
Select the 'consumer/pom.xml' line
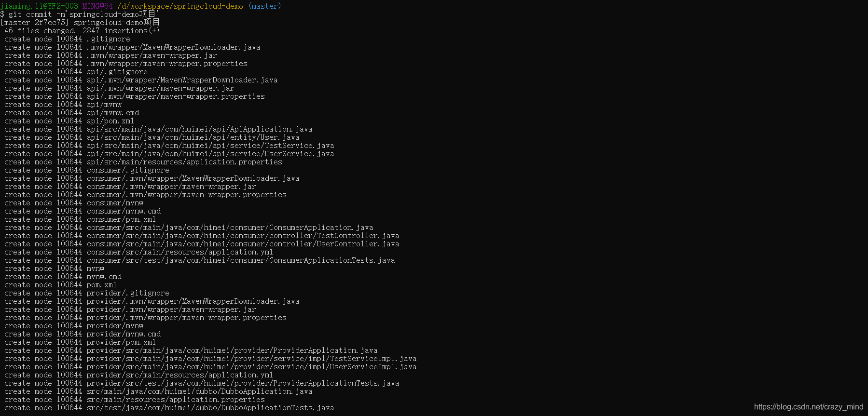point(80,219)
